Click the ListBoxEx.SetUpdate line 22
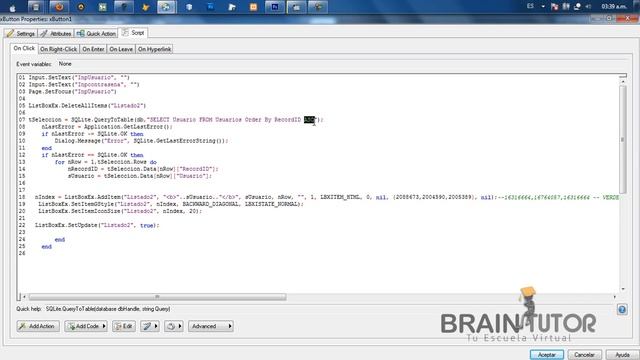This screenshot has height=360, width=640. click(x=97, y=225)
